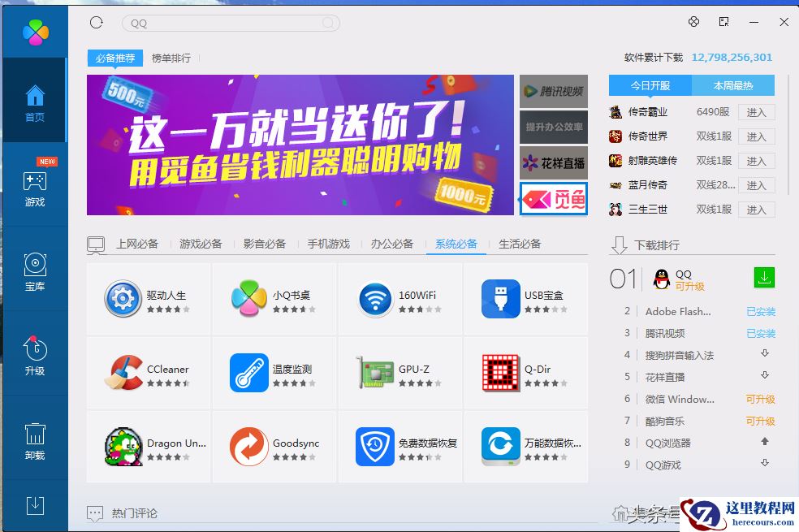
Task: Open download manager icon at sidebar bottom
Action: (35, 505)
